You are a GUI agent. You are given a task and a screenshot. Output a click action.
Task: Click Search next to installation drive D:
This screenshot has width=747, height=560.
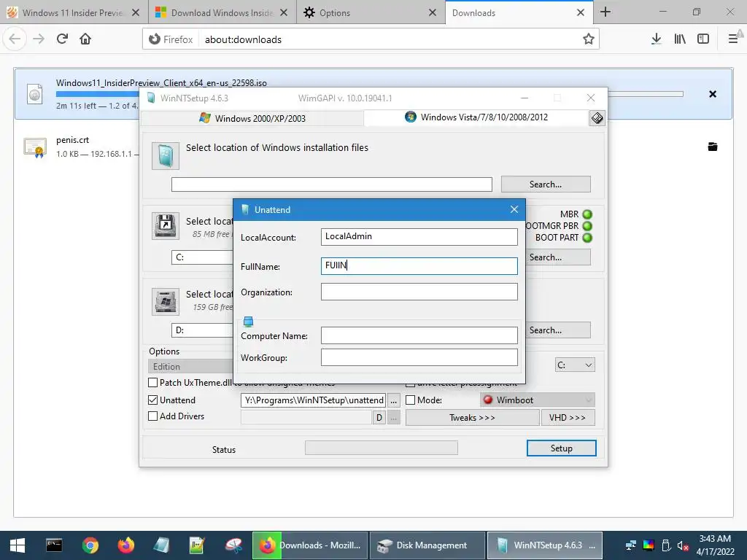(x=558, y=330)
